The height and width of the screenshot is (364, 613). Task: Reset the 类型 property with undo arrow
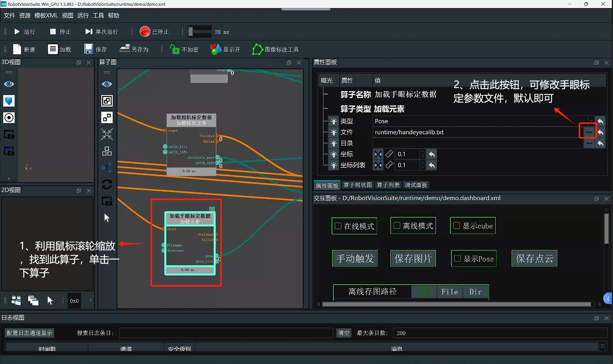[600, 121]
